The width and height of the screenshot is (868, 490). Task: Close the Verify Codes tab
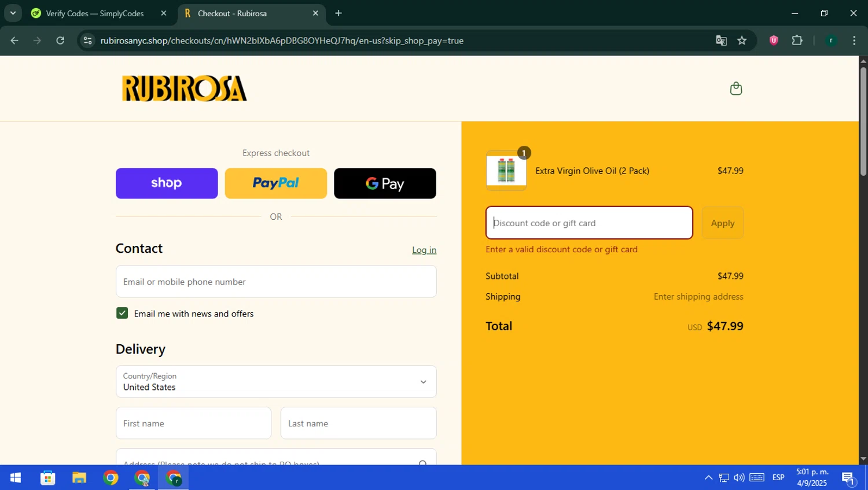[x=163, y=13]
